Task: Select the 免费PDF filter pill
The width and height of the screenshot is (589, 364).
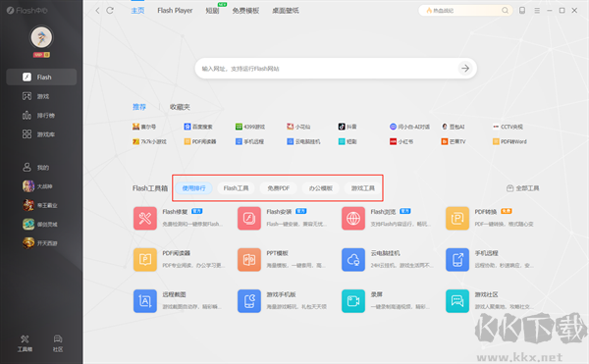Action: click(279, 188)
